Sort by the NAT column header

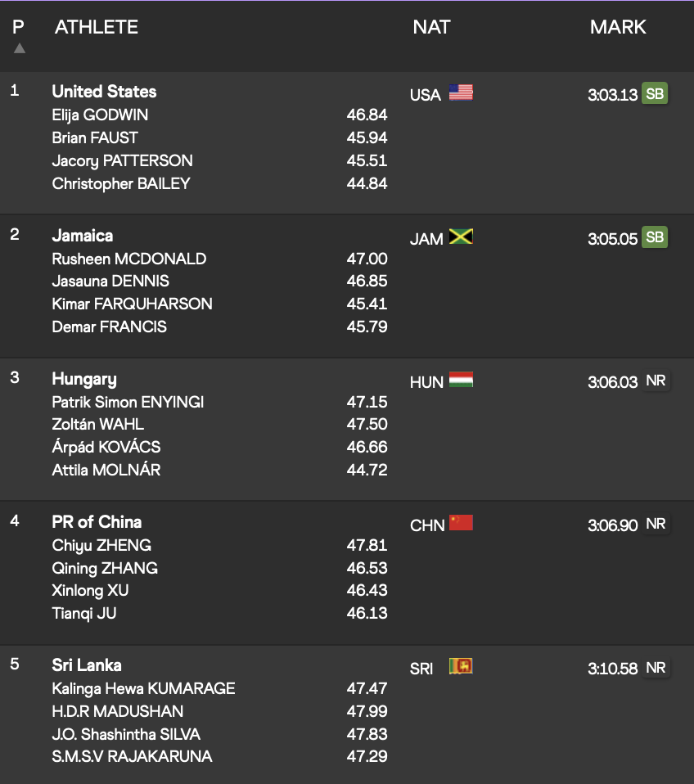coord(431,27)
